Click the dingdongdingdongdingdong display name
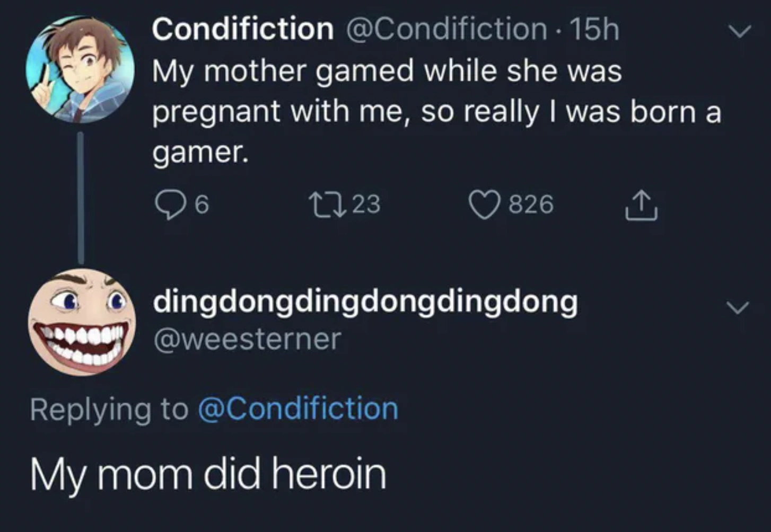Screen dimensions: 771x532 [365, 302]
